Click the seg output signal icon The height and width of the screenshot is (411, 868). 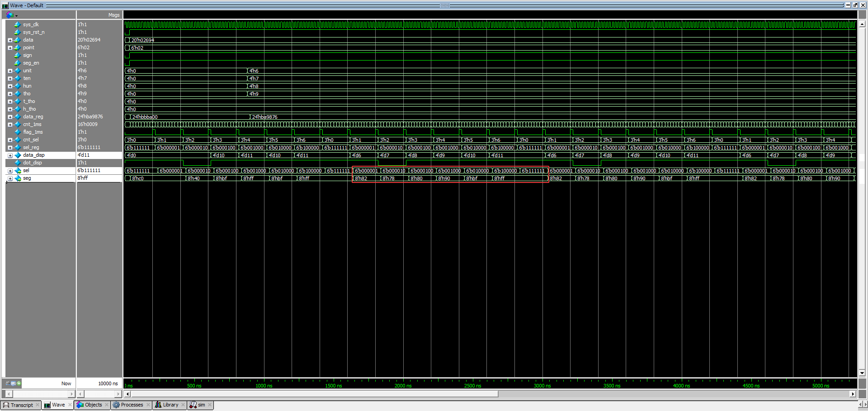point(18,178)
